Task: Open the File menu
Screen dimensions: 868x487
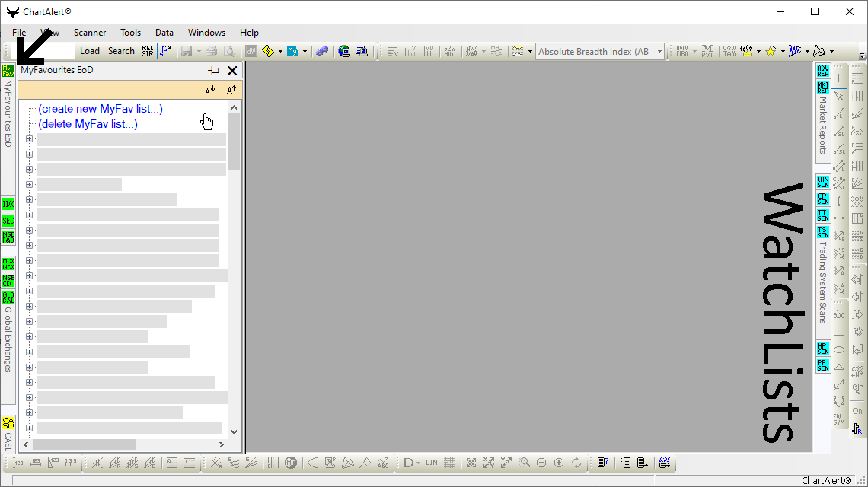Action: (19, 33)
